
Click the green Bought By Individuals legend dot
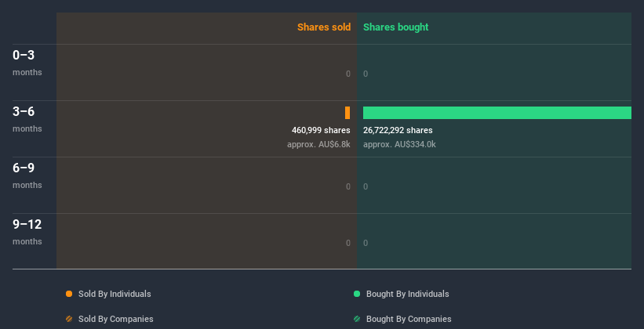(357, 294)
